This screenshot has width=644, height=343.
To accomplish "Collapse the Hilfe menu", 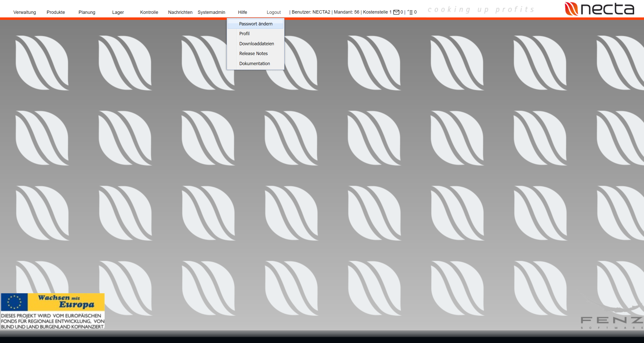I will [x=243, y=12].
